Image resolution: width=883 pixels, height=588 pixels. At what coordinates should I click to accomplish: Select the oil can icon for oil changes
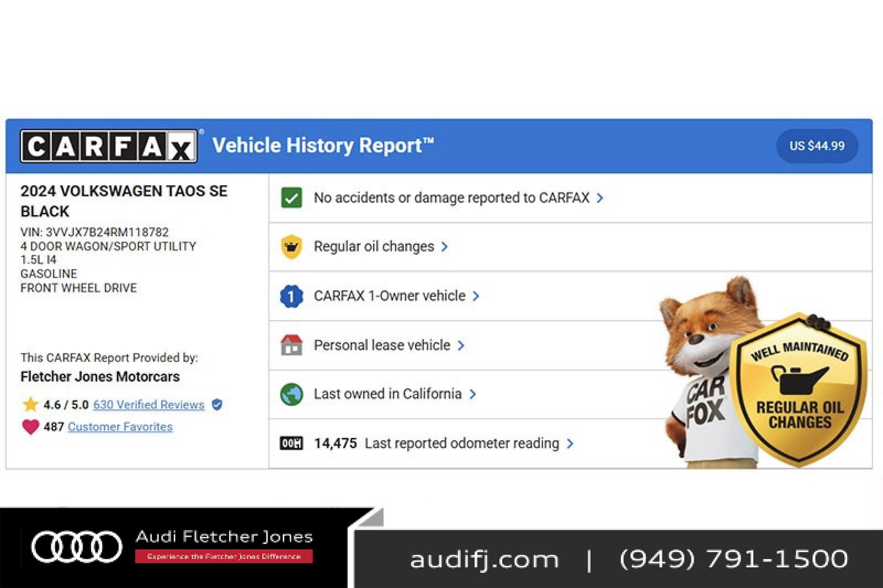coord(291,247)
